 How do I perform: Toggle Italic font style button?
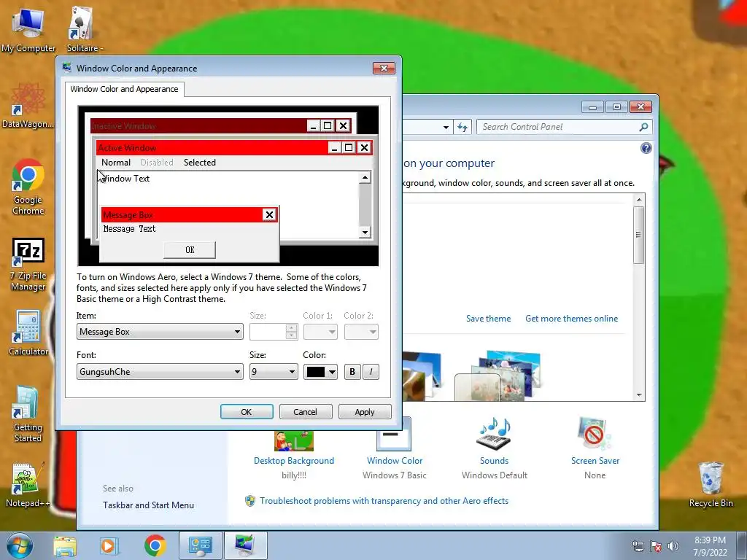click(371, 372)
